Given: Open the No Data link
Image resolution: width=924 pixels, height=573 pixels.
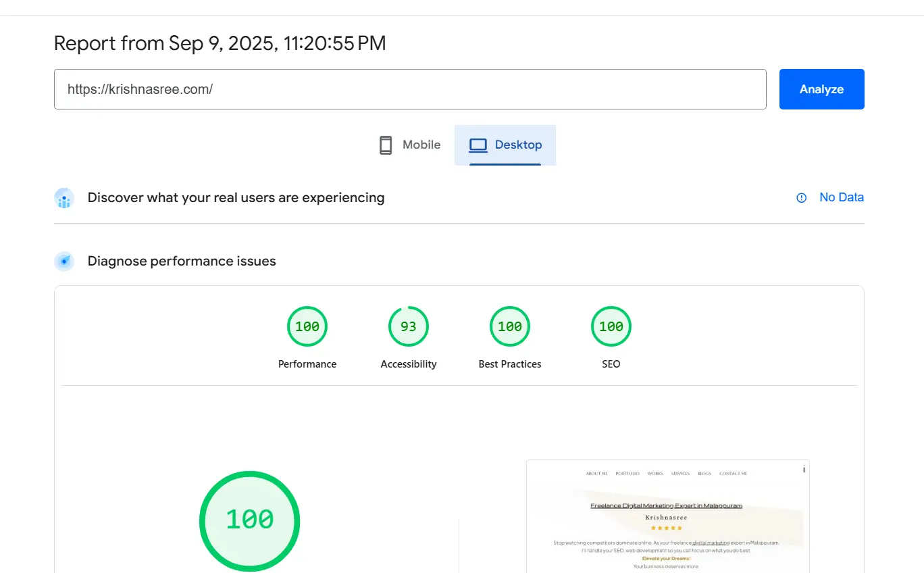Looking at the screenshot, I should click(841, 197).
